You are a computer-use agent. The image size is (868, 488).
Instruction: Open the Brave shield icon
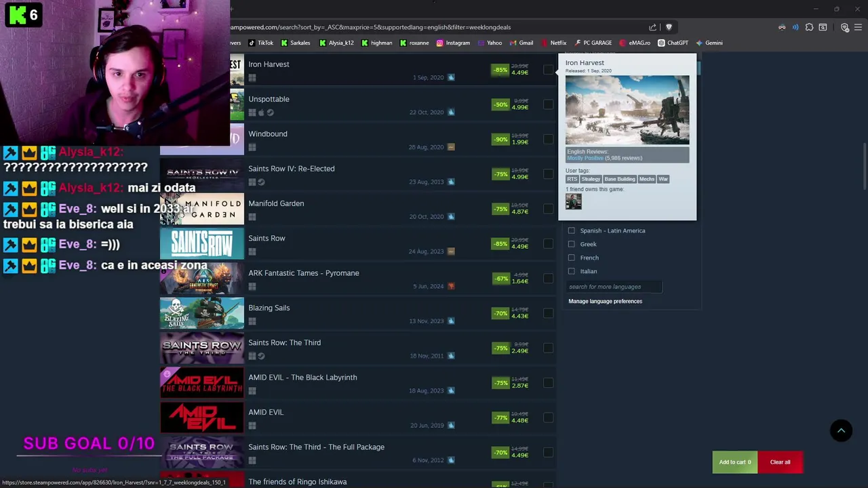click(x=669, y=27)
